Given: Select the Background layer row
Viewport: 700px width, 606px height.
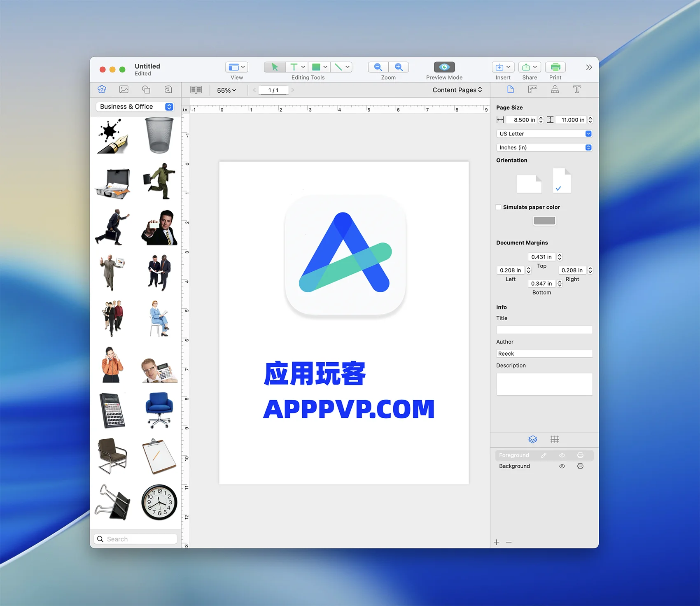Looking at the screenshot, I should tap(544, 466).
